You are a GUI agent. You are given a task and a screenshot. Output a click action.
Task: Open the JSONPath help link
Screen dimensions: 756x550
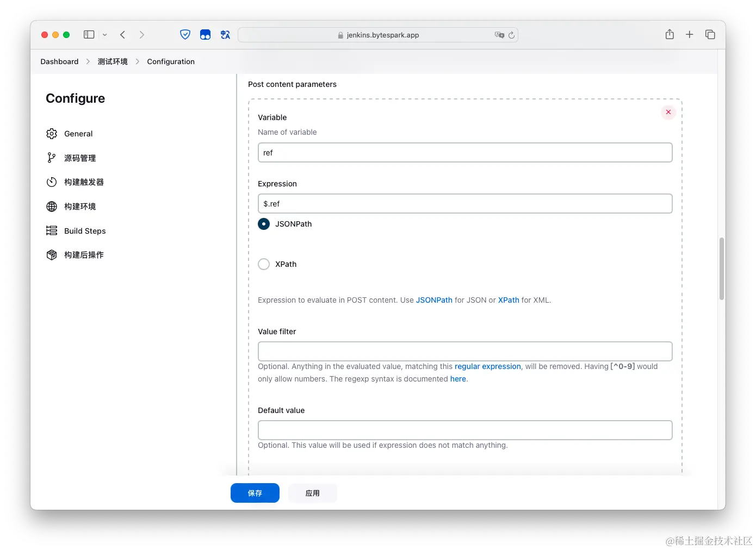pos(434,300)
